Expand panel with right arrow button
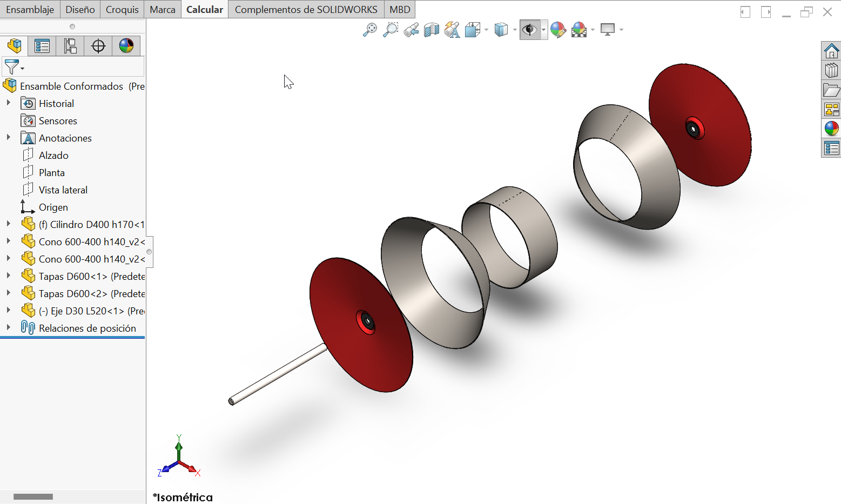 coord(766,12)
